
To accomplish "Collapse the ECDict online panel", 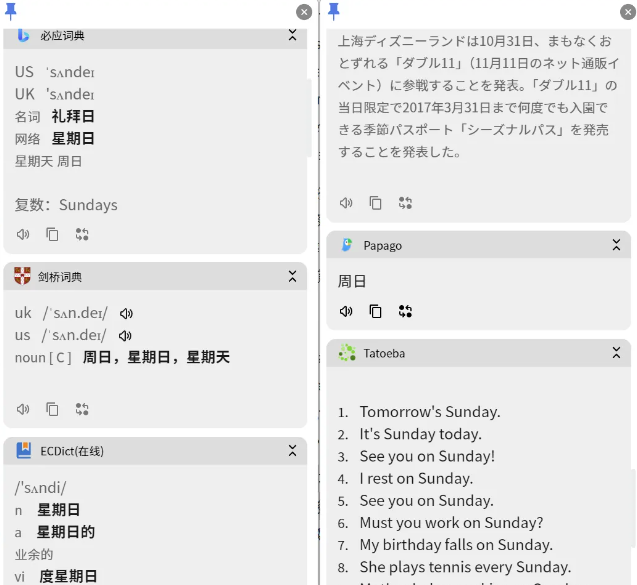I will (293, 451).
